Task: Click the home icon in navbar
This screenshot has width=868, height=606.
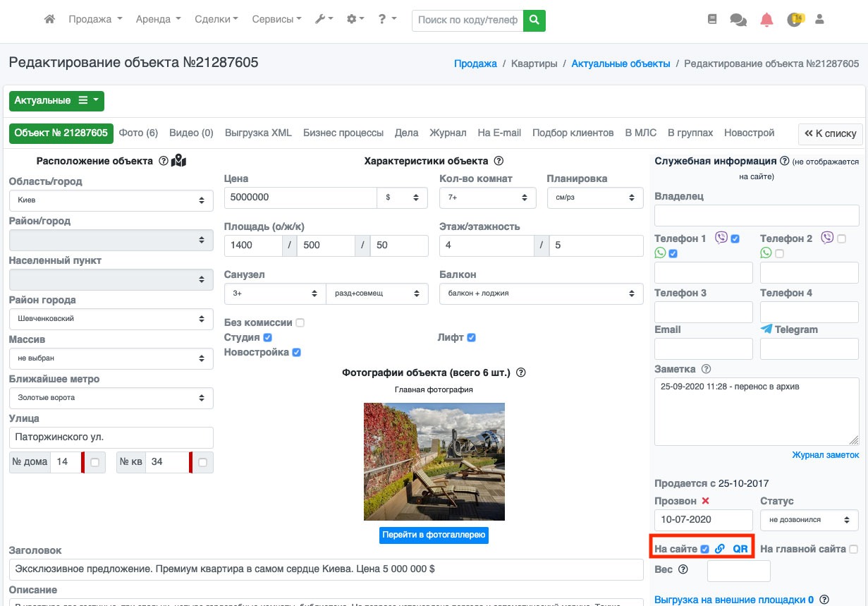Action: 49,20
